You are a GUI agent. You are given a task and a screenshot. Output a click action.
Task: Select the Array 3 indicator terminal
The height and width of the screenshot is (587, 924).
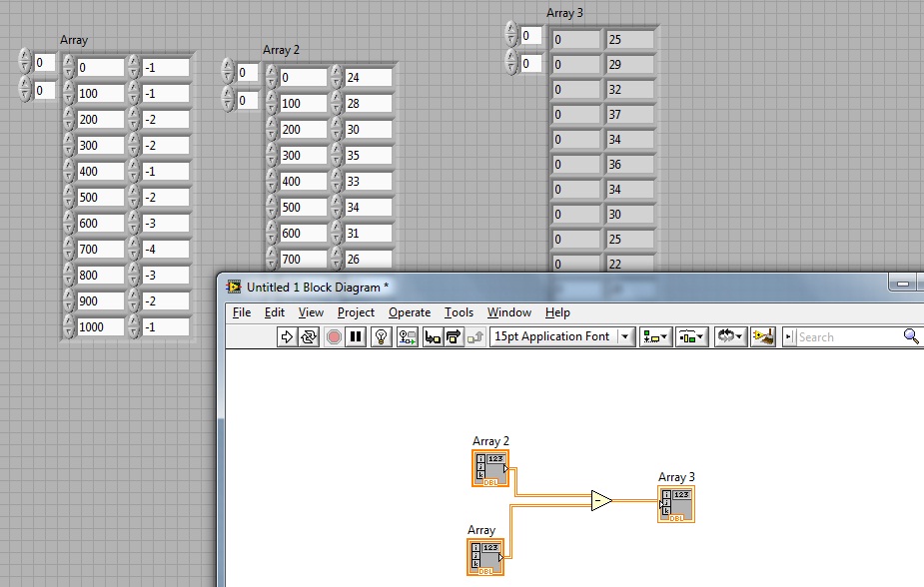(x=676, y=504)
